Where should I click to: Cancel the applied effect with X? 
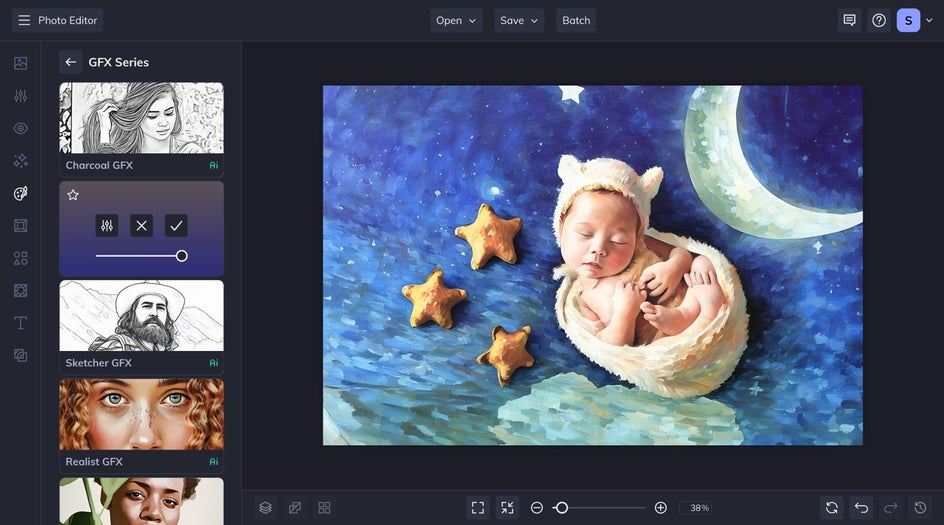[x=141, y=226]
